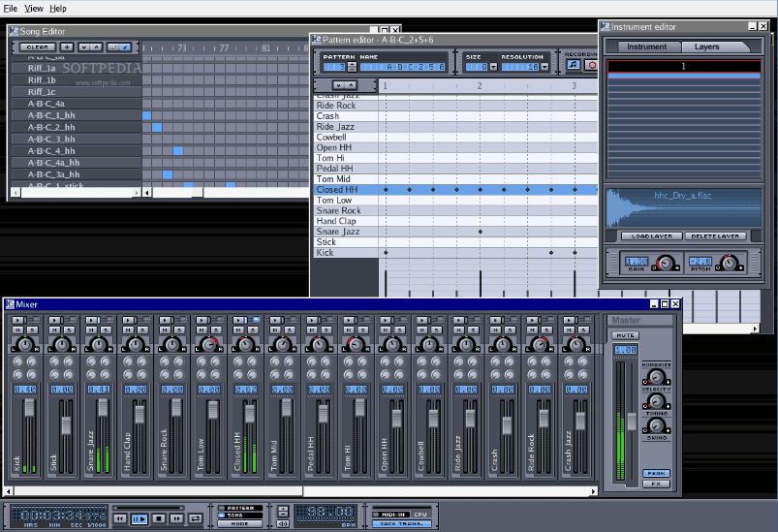Select Riff_1b pattern in Song Editor
778x532 pixels.
[77, 79]
